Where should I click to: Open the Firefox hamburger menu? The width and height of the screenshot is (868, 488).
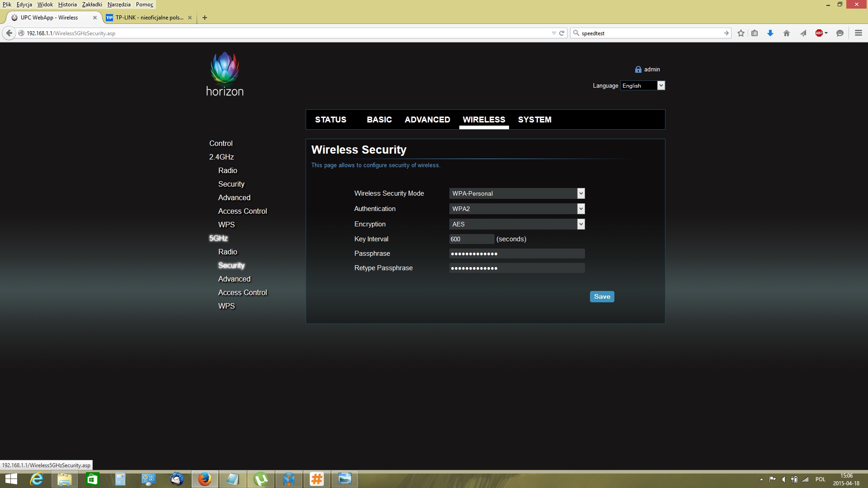tap(858, 33)
